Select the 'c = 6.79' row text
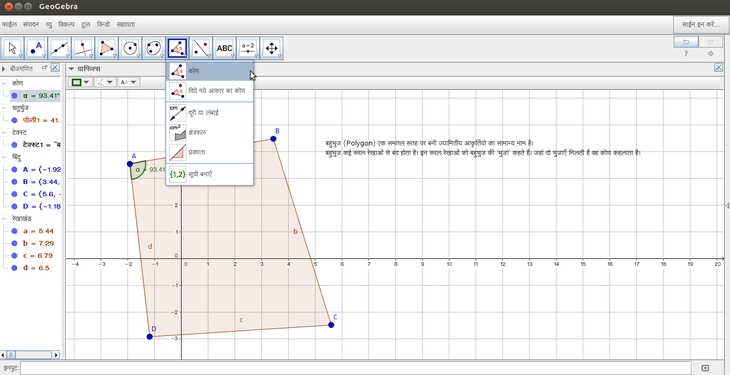730x375 pixels. coord(38,255)
